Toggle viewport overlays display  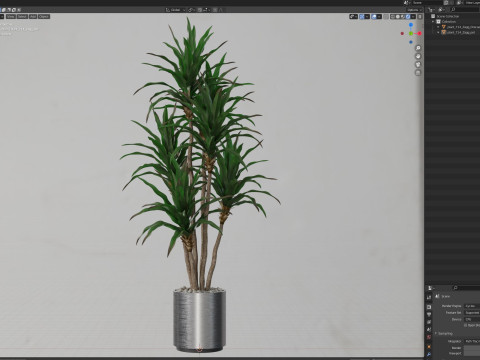pyautogui.click(x=374, y=17)
